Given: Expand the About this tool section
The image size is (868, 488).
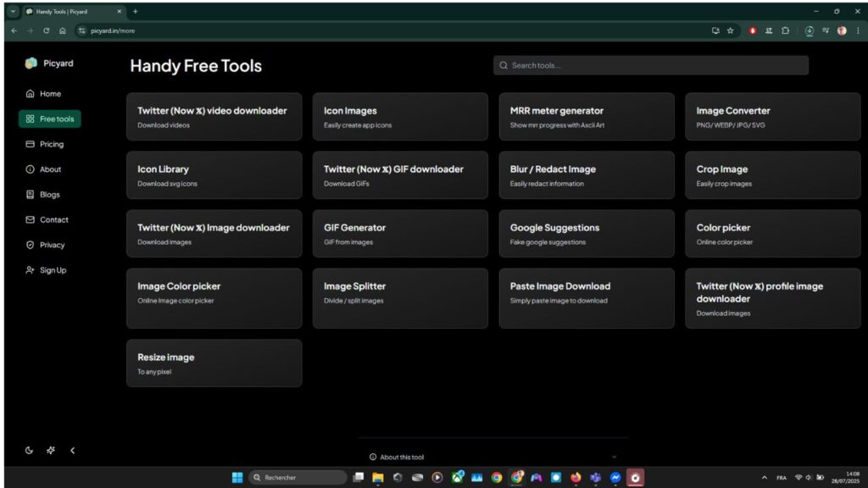Looking at the screenshot, I should pyautogui.click(x=492, y=457).
